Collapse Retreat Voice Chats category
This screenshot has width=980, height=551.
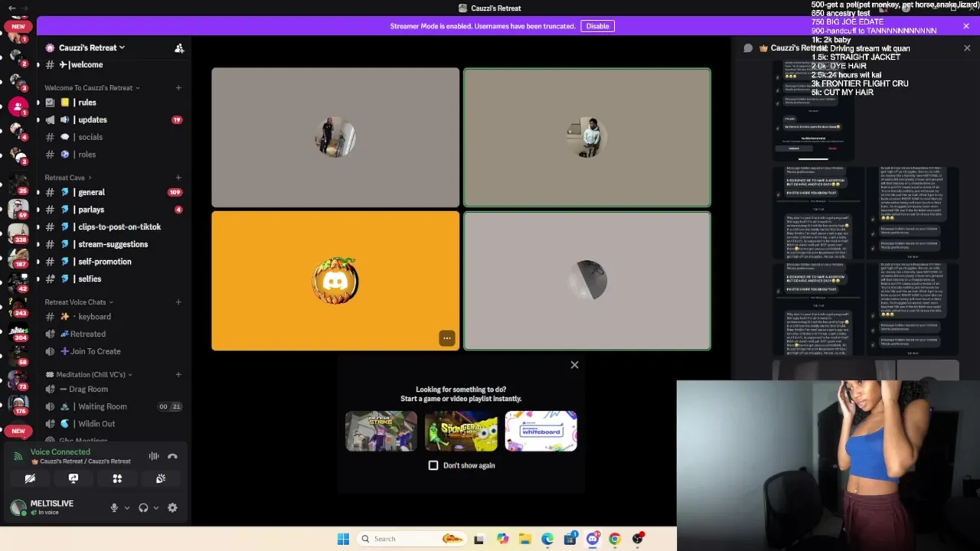[79, 302]
